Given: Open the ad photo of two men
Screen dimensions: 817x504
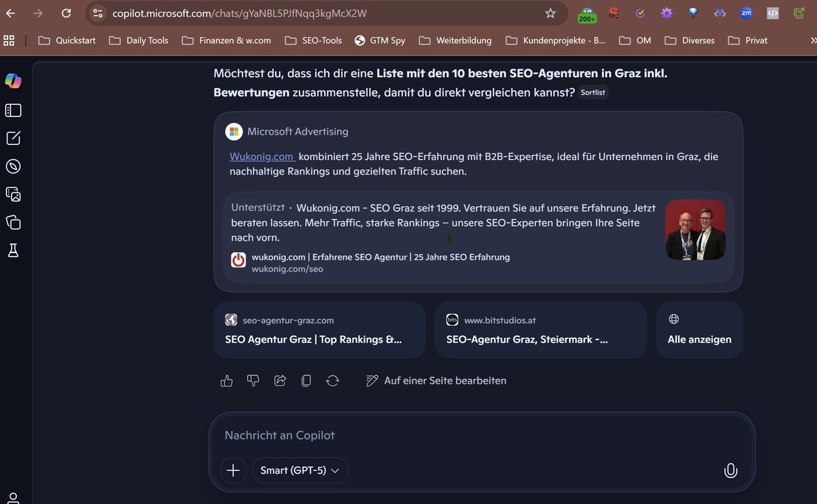Looking at the screenshot, I should point(695,229).
